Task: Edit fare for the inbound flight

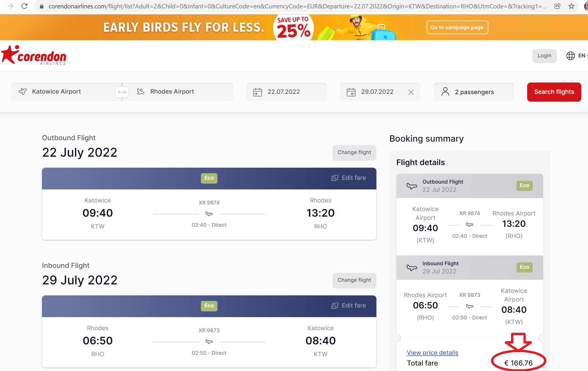Action: (349, 306)
